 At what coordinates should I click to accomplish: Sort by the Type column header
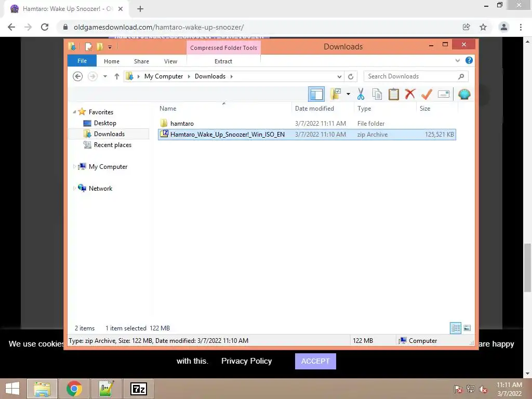pyautogui.click(x=385, y=108)
